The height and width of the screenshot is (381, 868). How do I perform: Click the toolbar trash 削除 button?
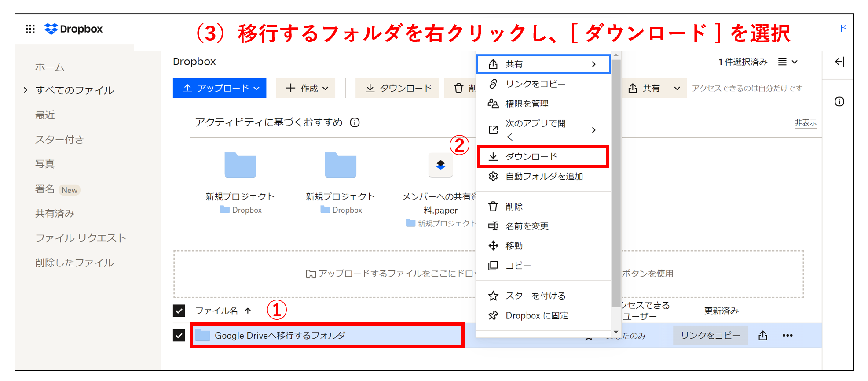[x=460, y=88]
